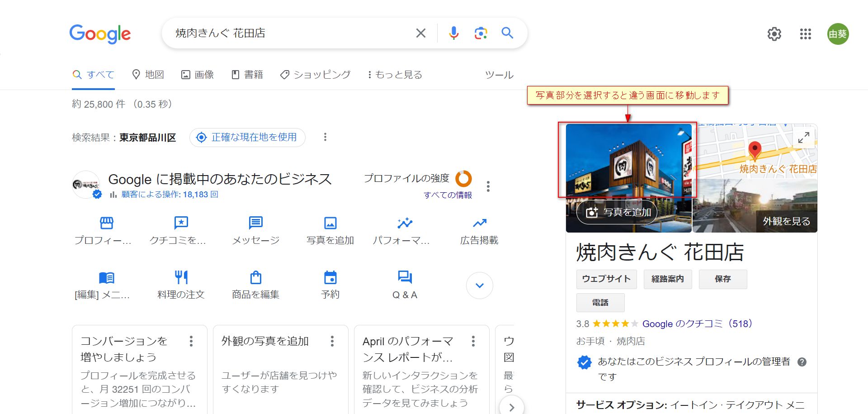Screen dimensions: 868x414
Task: Open the ツール search tools
Action: point(499,75)
